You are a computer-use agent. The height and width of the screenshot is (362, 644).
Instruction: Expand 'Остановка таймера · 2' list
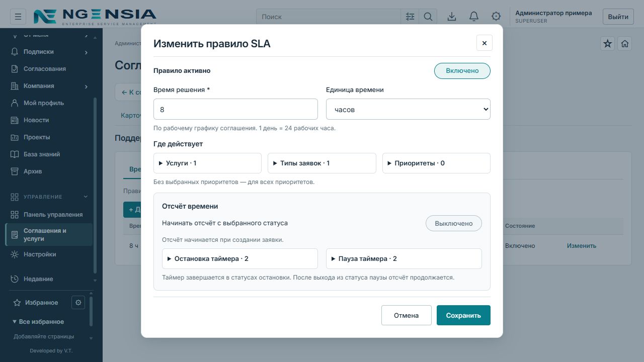pyautogui.click(x=240, y=259)
